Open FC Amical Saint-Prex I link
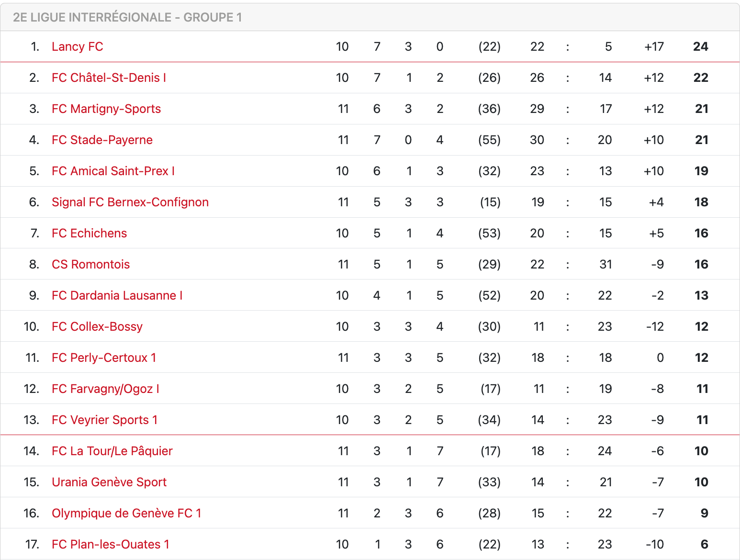 [x=113, y=171]
